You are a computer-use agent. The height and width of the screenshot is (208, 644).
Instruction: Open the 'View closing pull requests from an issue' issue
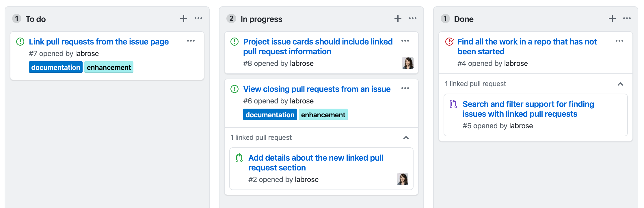click(x=317, y=89)
